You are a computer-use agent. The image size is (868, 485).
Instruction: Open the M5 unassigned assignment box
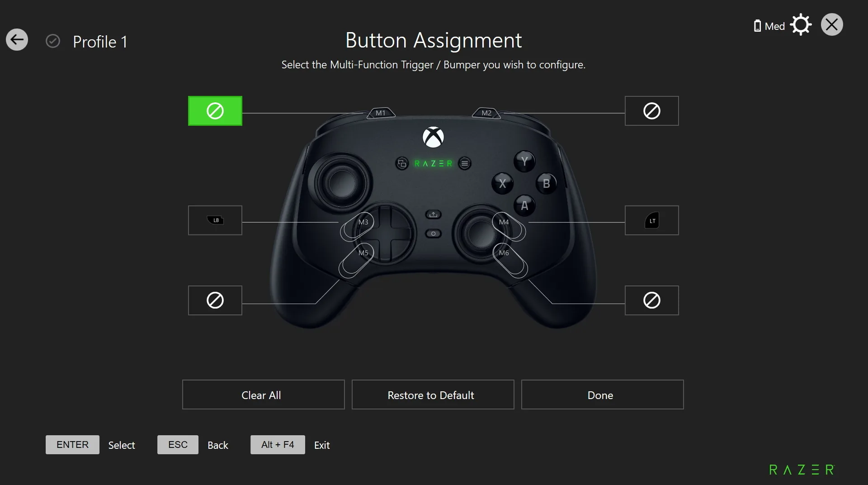coord(215,300)
